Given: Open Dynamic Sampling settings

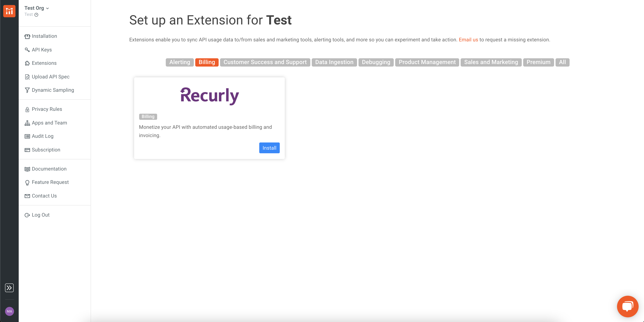Looking at the screenshot, I should 53,90.
